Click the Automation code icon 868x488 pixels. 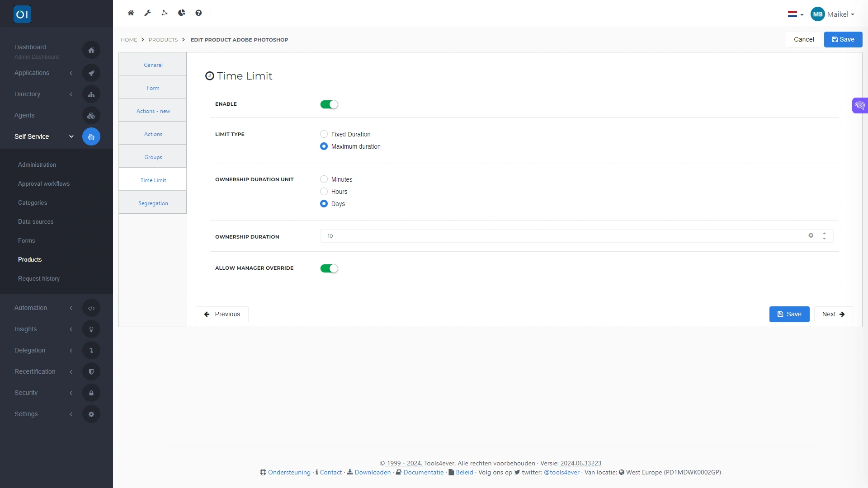(x=91, y=308)
